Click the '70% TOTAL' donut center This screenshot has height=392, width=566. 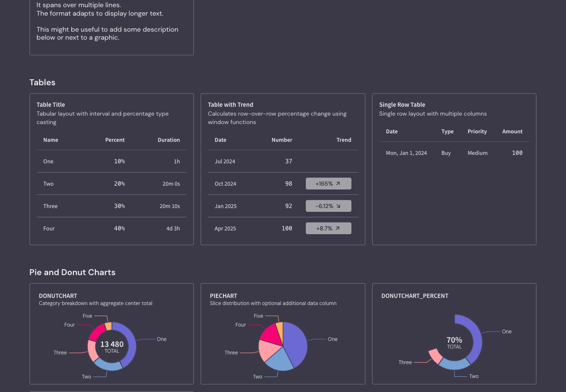pos(454,343)
